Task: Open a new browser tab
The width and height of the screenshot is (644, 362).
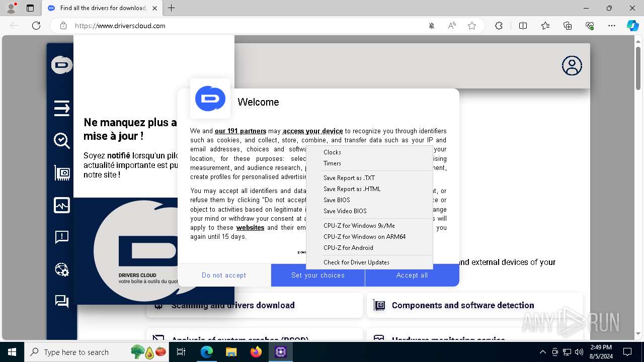Action: coord(172,8)
